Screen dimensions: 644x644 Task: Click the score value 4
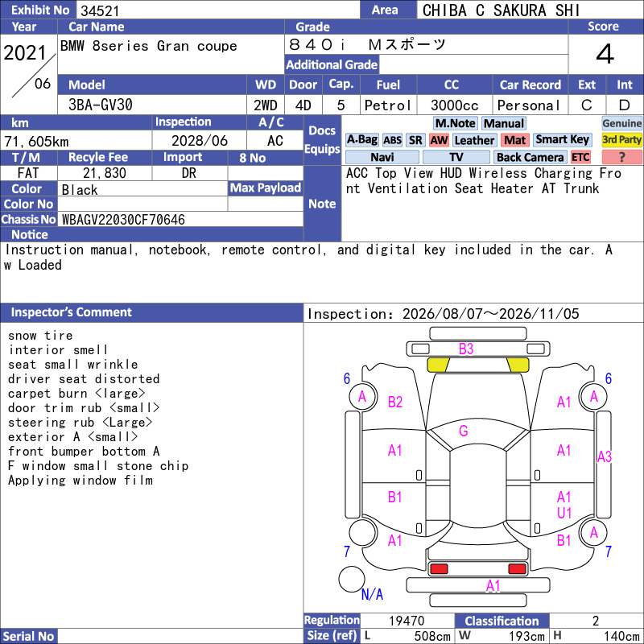tap(605, 54)
